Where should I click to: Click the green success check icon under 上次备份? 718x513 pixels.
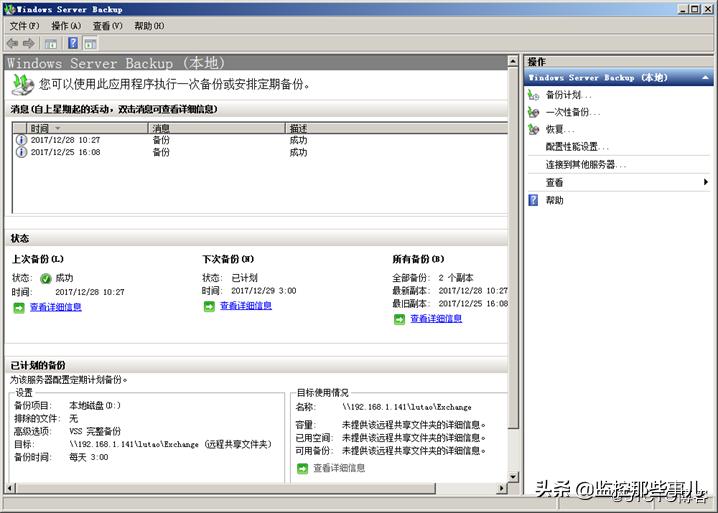(46, 278)
